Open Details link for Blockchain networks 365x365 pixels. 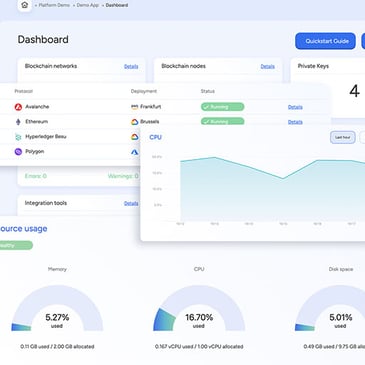(131, 67)
